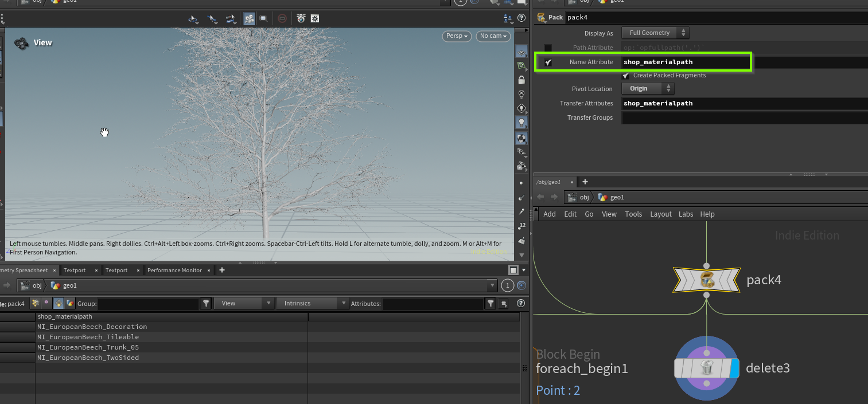Open the Labs menu in network editor
The image size is (868, 404).
686,214
